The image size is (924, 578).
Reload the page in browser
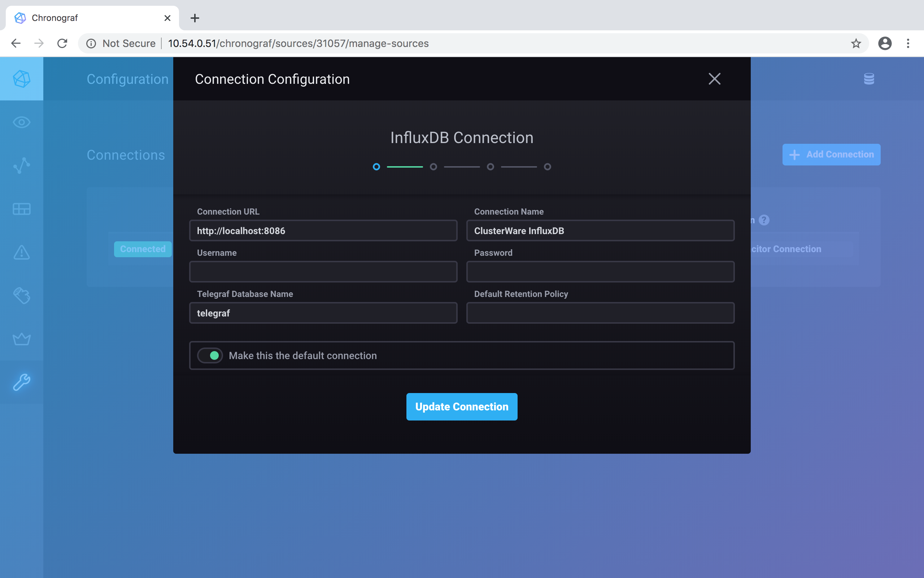62,43
